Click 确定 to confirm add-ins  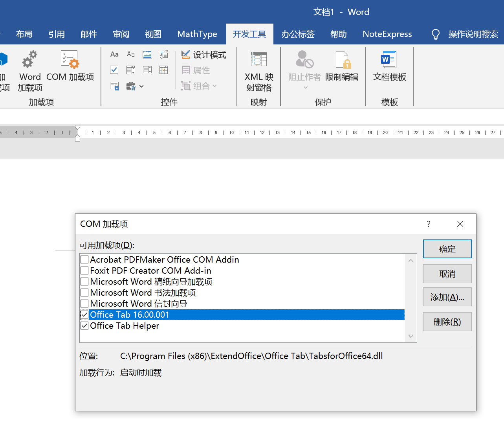[x=447, y=249]
